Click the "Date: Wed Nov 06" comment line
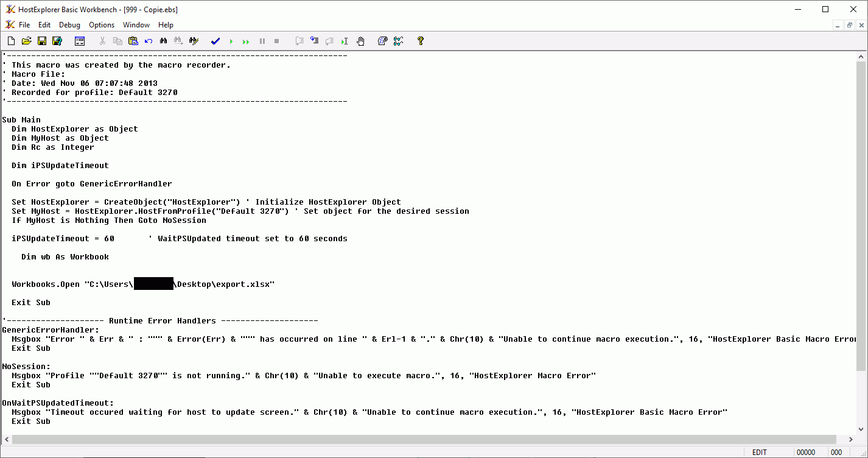This screenshot has width=868, height=458. pyautogui.click(x=80, y=83)
